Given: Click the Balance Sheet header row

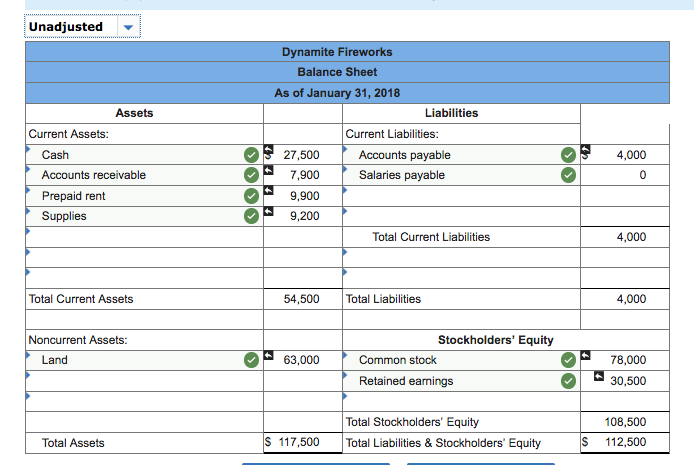Looking at the screenshot, I should (x=347, y=72).
